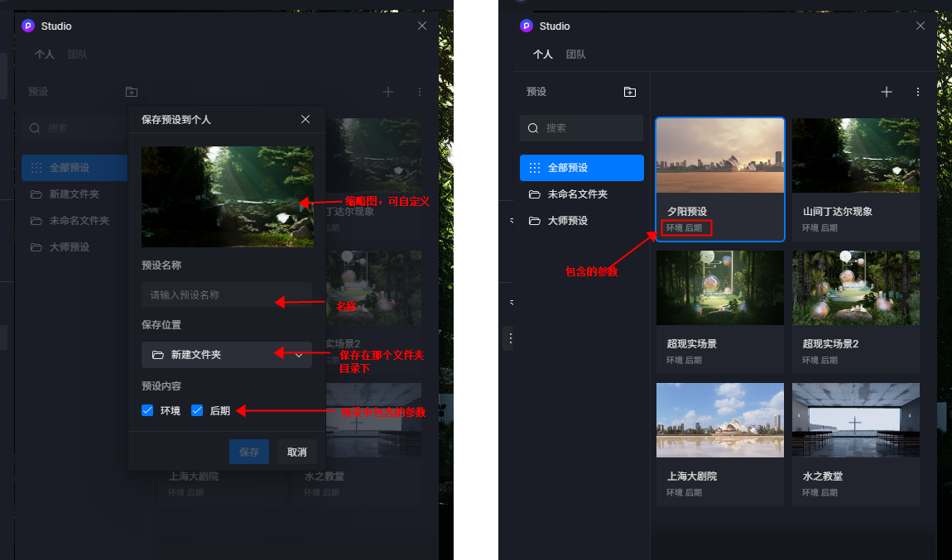Image resolution: width=952 pixels, height=560 pixels.
Task: Click vertical dots handle left of right window
Action: coord(511,338)
